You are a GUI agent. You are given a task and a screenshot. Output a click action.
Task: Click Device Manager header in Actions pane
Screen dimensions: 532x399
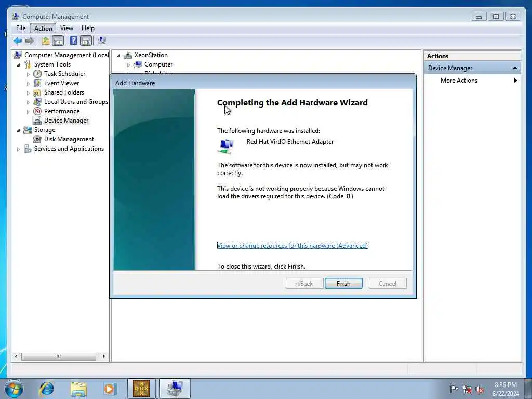(472, 68)
